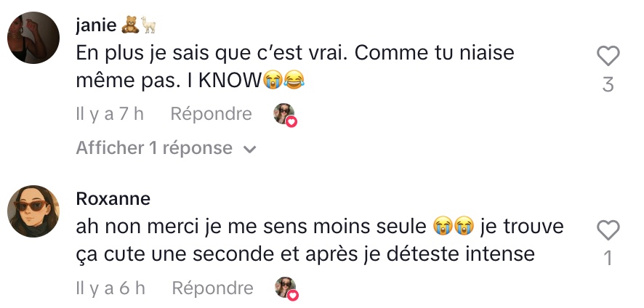Viewport: 644px width, 308px height.
Task: Like Roxanne's comment with the heart
Action: 608,231
